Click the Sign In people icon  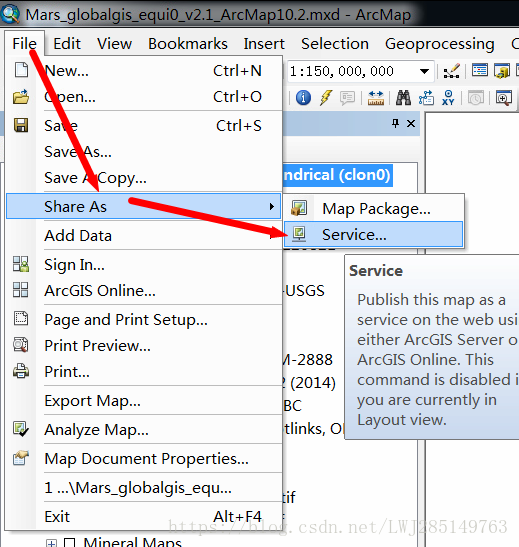(21, 264)
